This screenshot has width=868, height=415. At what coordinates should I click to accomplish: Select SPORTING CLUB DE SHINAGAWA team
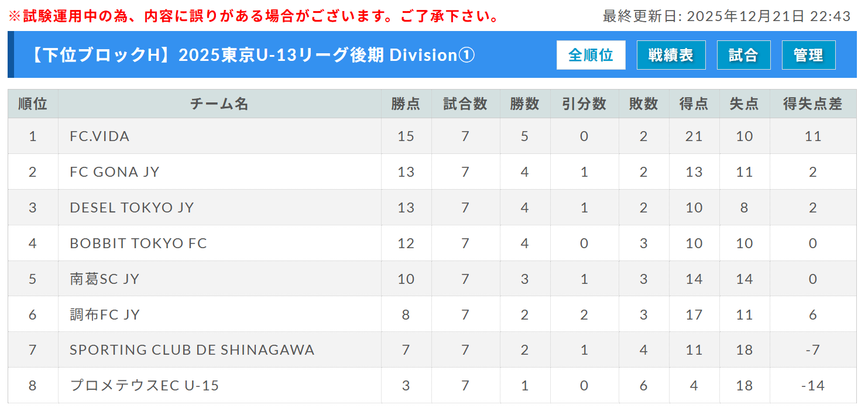(192, 350)
